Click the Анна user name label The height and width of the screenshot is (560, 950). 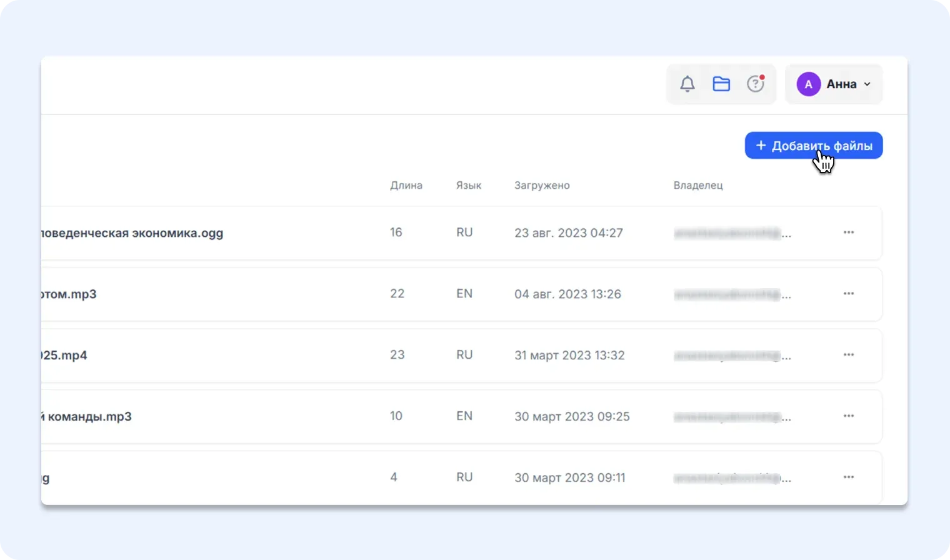(841, 84)
